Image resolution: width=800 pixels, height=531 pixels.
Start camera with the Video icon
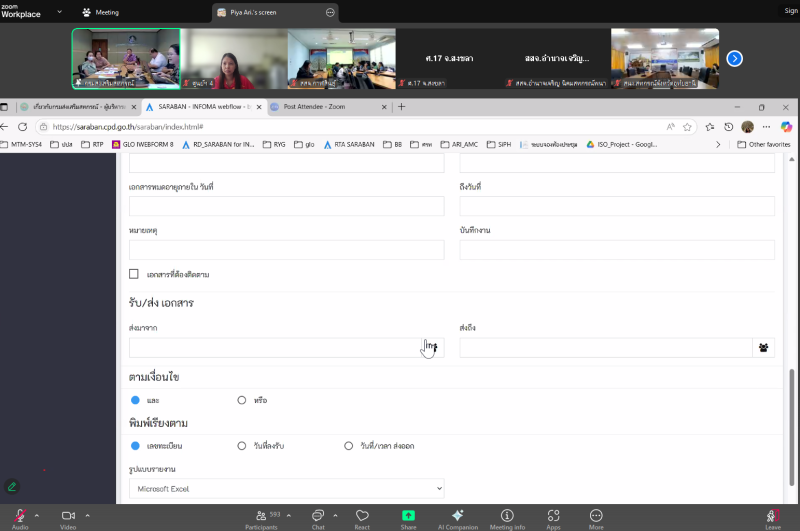click(x=68, y=514)
